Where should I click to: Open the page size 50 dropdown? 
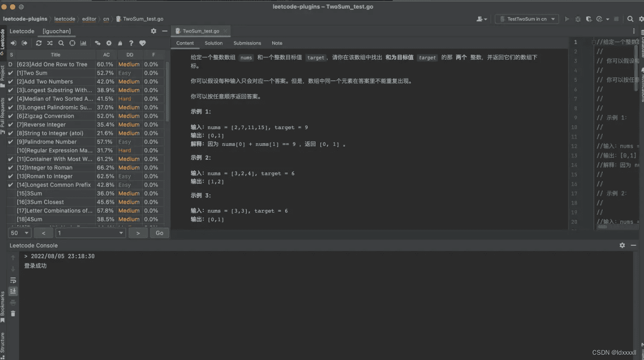click(20, 233)
